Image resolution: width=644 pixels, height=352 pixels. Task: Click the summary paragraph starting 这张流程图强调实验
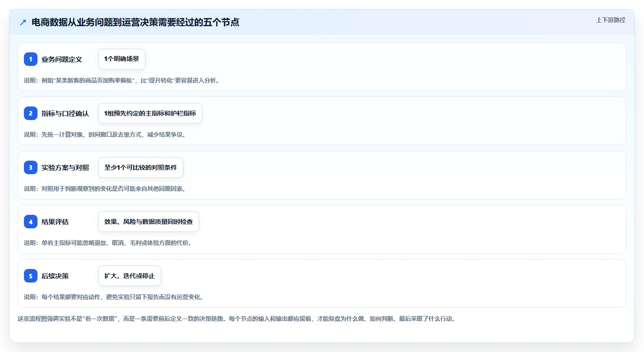tap(236, 319)
